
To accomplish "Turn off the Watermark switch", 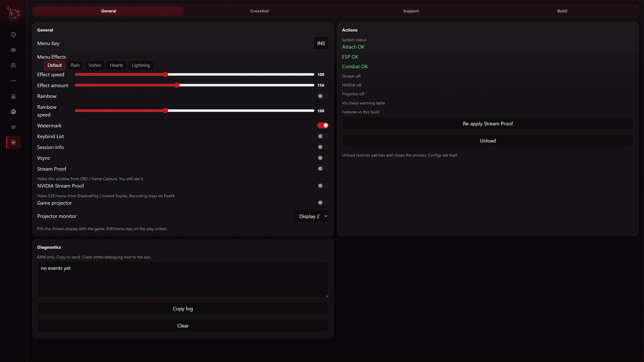I will (x=323, y=125).
